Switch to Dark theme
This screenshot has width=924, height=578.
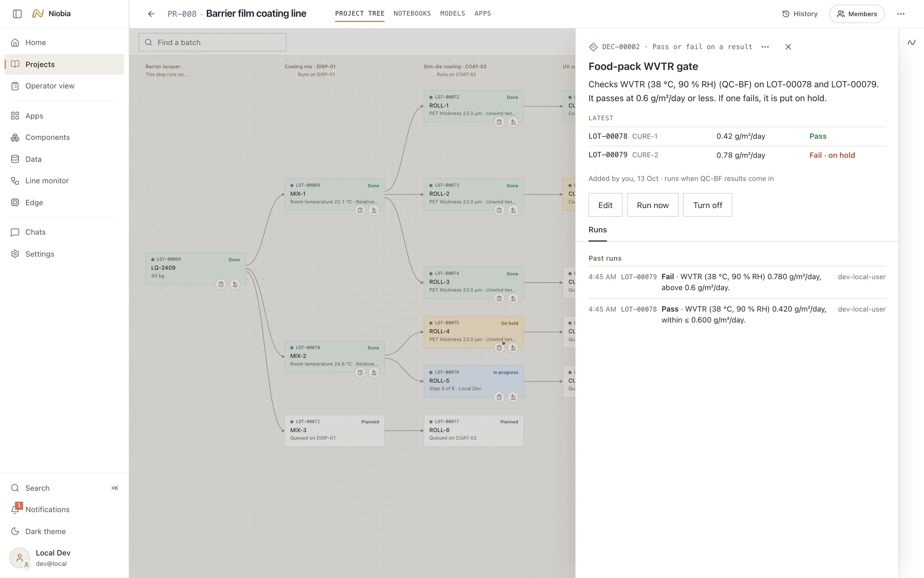(x=64, y=531)
